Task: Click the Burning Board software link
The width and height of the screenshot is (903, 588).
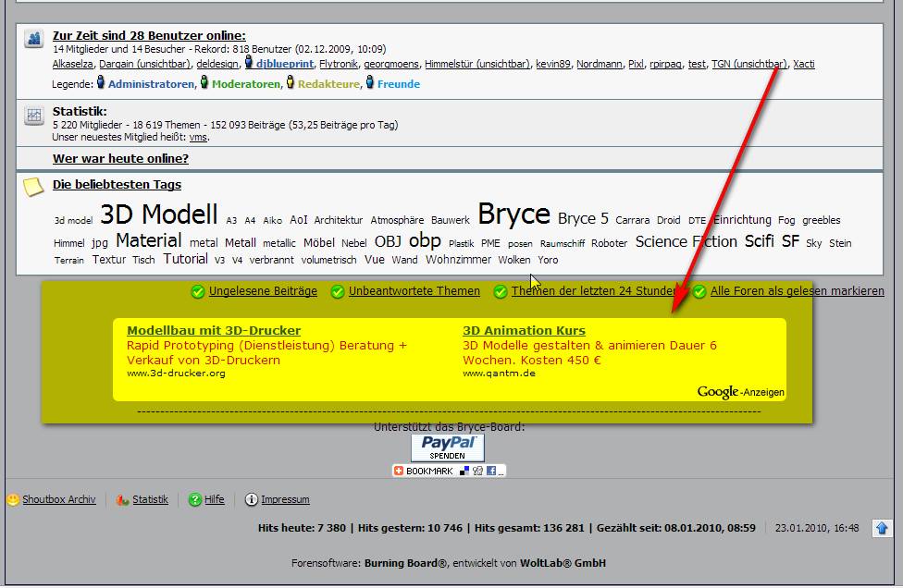Action: pyautogui.click(x=405, y=563)
